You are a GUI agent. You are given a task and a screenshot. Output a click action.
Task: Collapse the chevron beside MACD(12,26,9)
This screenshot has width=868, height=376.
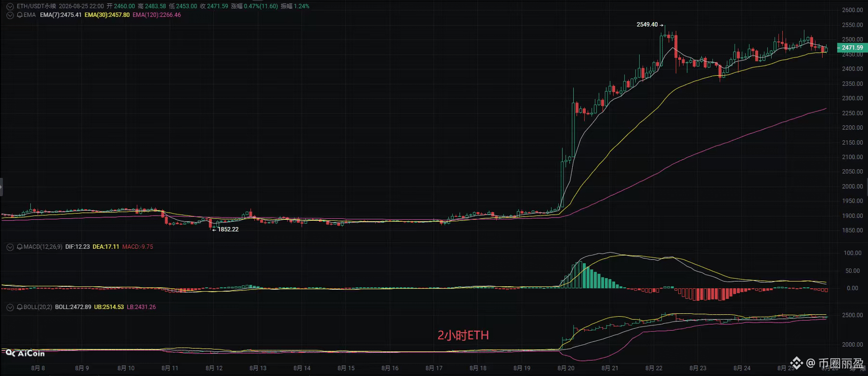10,247
